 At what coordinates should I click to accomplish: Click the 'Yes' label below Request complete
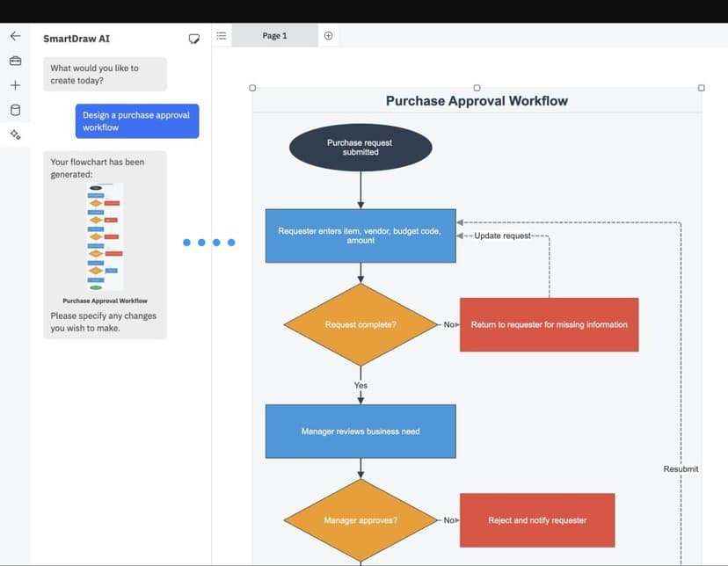[360, 386]
